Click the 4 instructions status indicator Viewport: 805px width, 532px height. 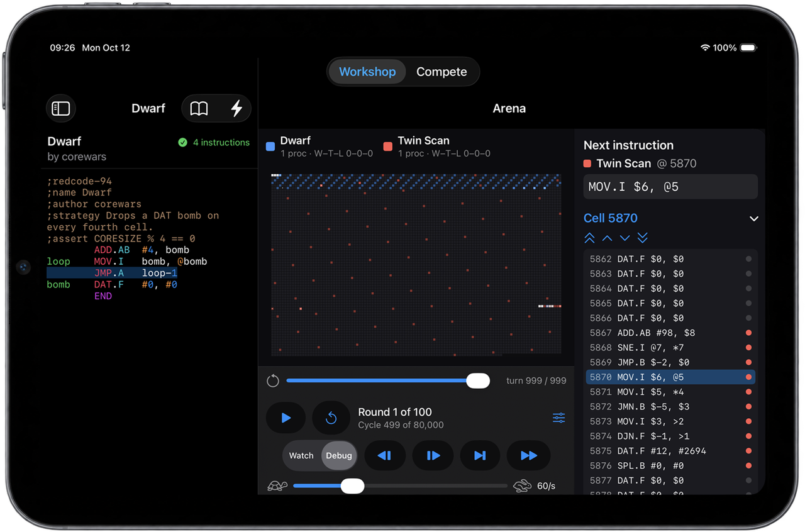(214, 143)
